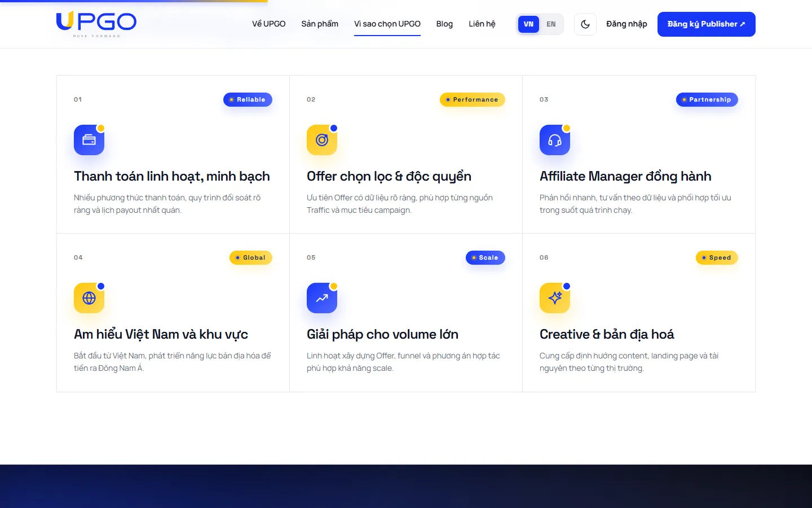Click the description starting Bắt đầu từ Việt Nam
812x508 pixels.
click(x=173, y=362)
